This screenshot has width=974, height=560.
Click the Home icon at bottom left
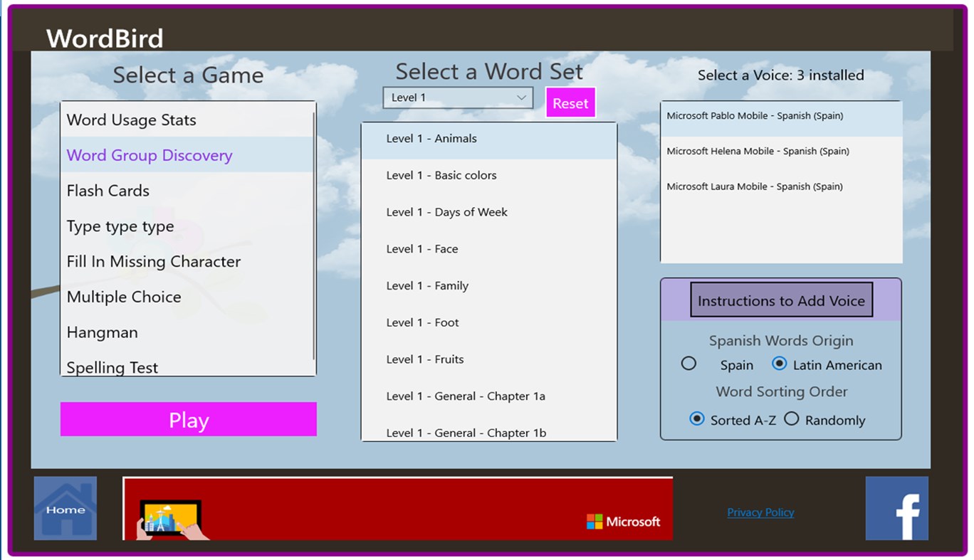coord(65,508)
